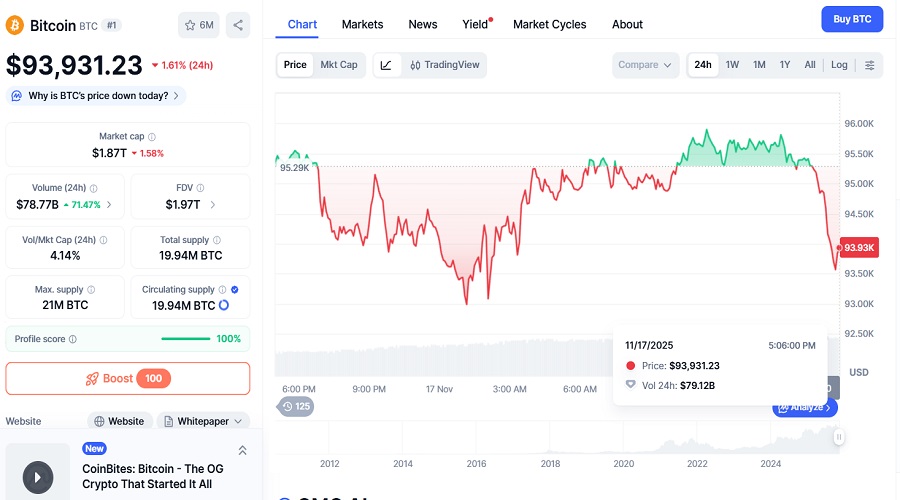Click the star watchlist button showing 6M
The width and height of the screenshot is (900, 500).
[199, 25]
